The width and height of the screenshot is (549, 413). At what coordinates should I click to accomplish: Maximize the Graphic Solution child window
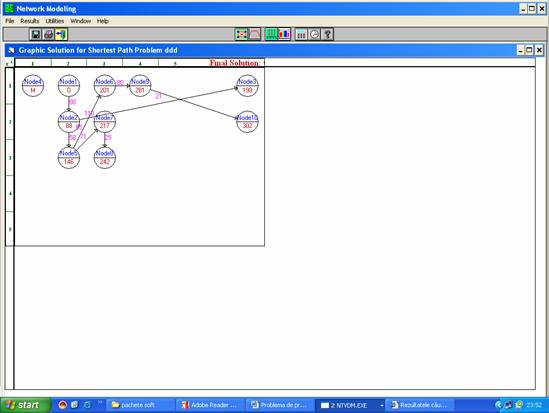pyautogui.click(x=529, y=50)
